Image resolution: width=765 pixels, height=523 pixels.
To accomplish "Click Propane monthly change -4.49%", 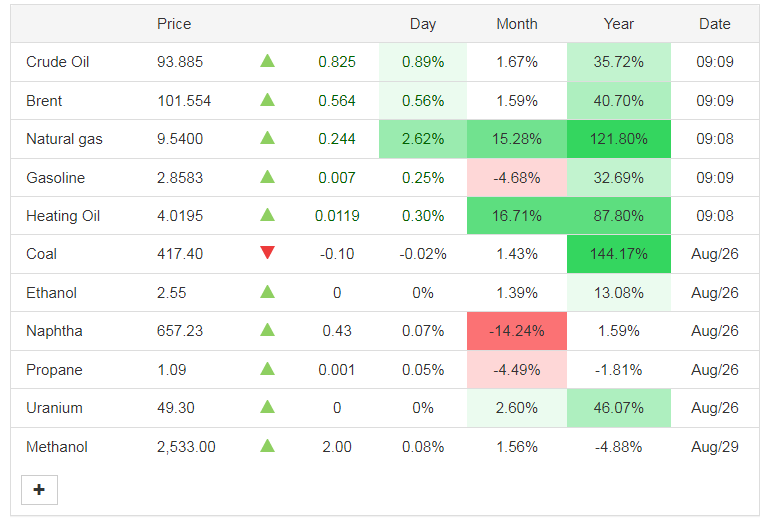I will coord(517,370).
